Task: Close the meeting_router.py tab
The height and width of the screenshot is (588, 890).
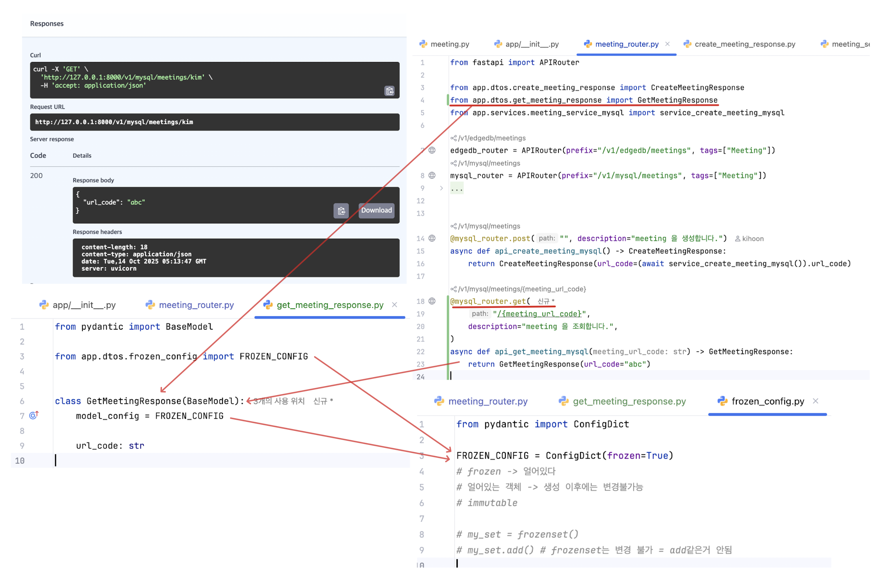Action: [x=667, y=44]
